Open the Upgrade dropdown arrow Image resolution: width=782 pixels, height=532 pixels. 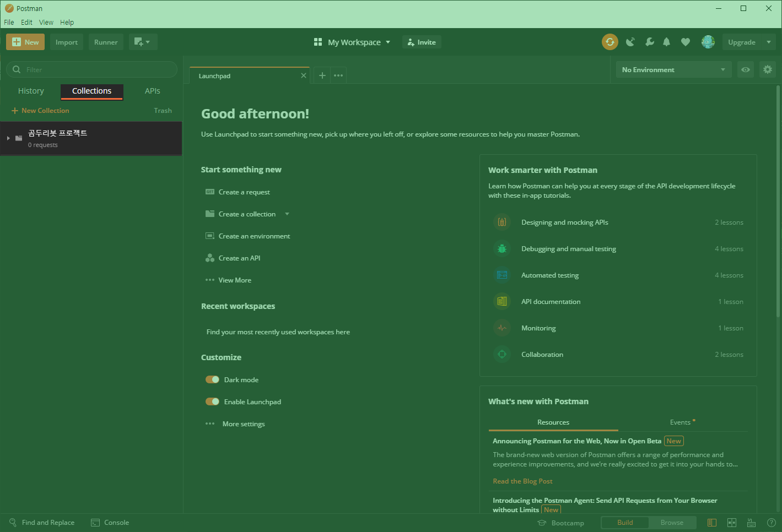click(x=769, y=42)
